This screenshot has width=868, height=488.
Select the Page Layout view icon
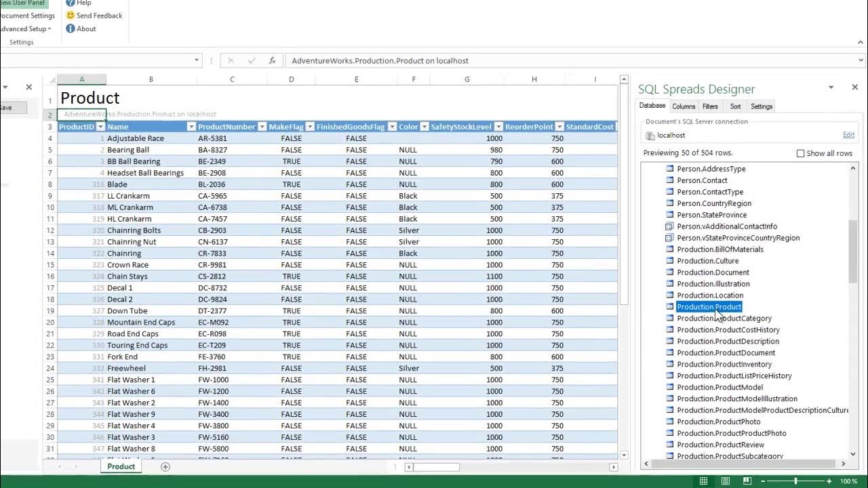[725, 479]
